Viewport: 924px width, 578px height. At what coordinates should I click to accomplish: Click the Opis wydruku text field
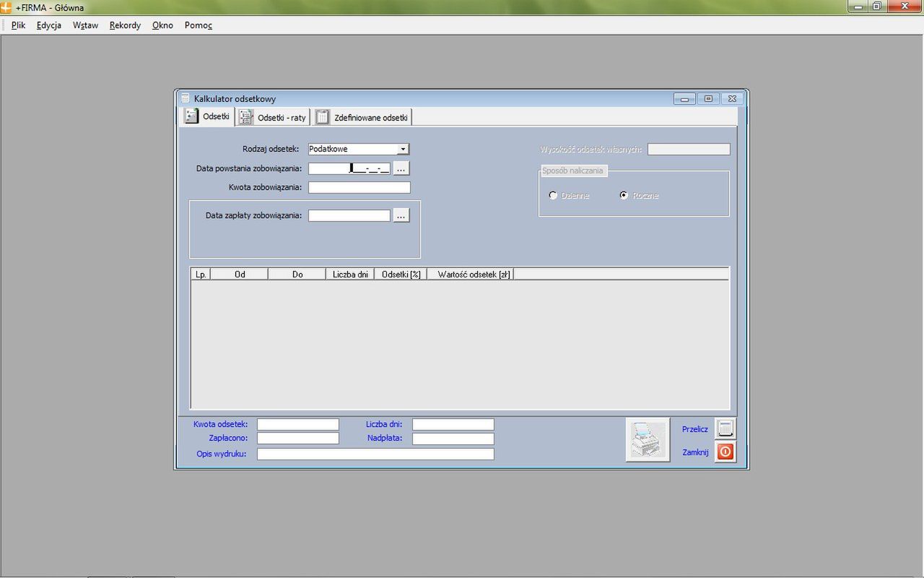375,454
